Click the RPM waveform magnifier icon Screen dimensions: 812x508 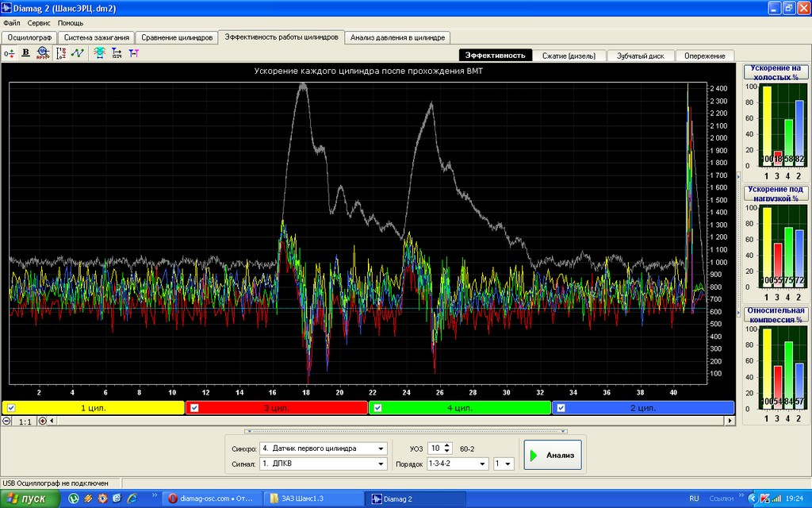point(44,53)
